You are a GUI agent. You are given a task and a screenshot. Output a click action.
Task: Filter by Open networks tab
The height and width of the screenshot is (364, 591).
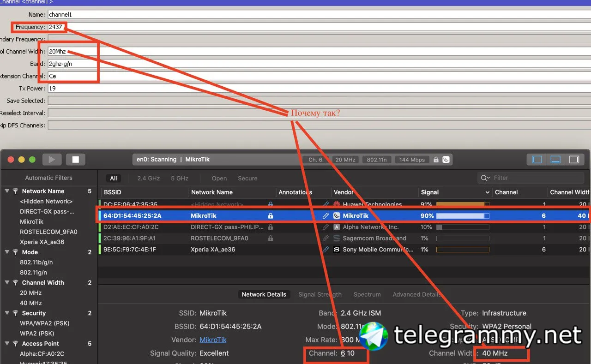[219, 179]
